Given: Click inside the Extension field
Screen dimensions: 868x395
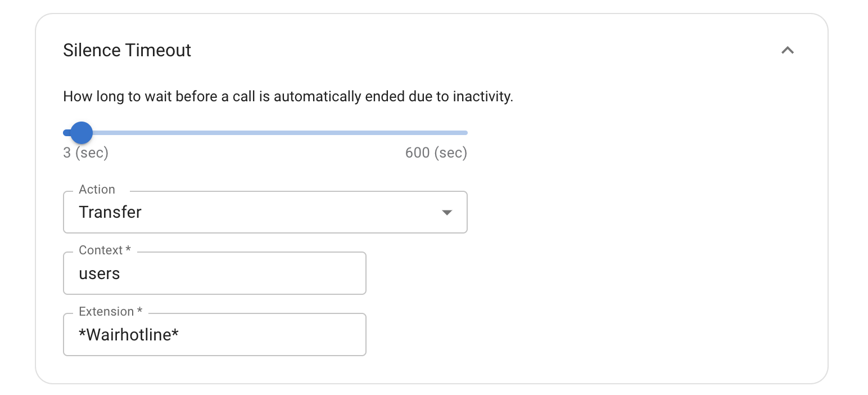Looking at the screenshot, I should click(x=214, y=334).
